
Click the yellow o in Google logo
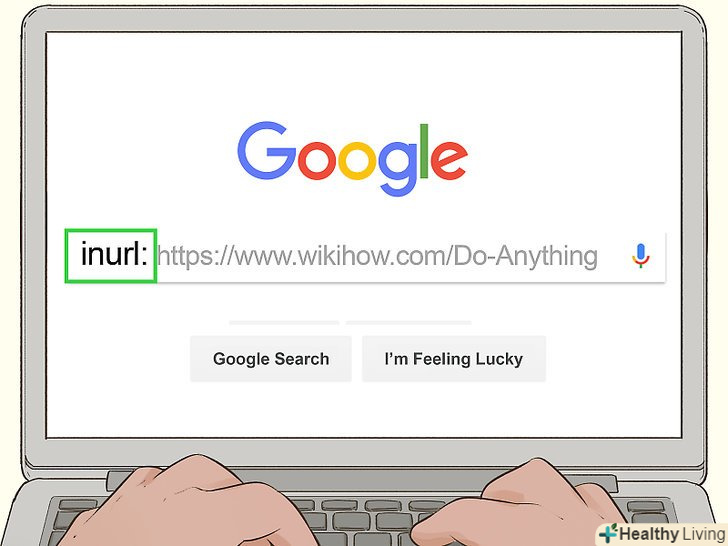357,160
